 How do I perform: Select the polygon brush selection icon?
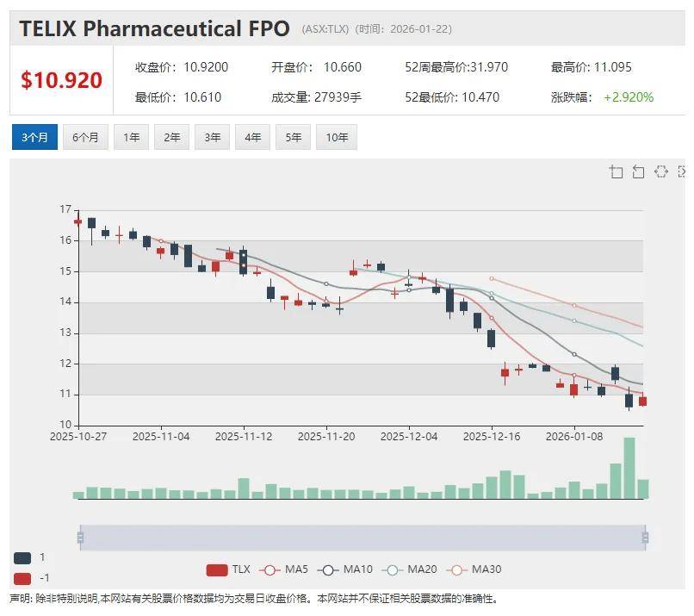660,171
